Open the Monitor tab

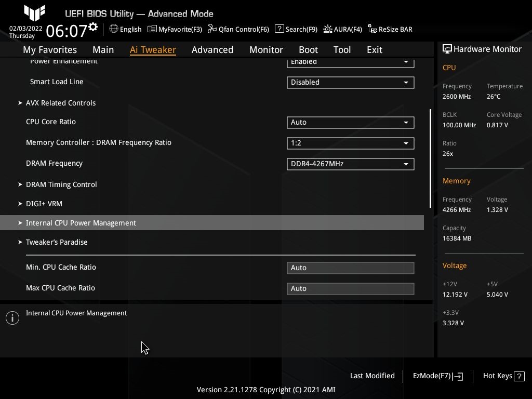pyautogui.click(x=266, y=49)
